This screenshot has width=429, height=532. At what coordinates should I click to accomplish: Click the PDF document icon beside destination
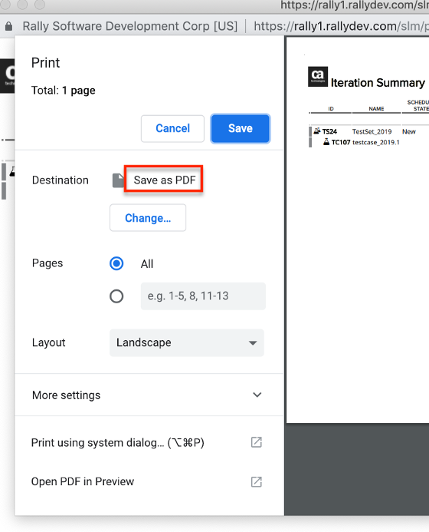coord(118,180)
